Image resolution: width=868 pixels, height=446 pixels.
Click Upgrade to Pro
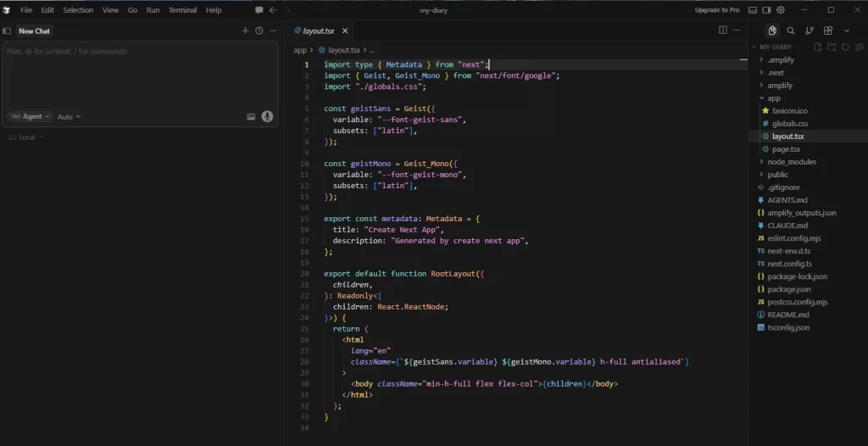click(717, 10)
